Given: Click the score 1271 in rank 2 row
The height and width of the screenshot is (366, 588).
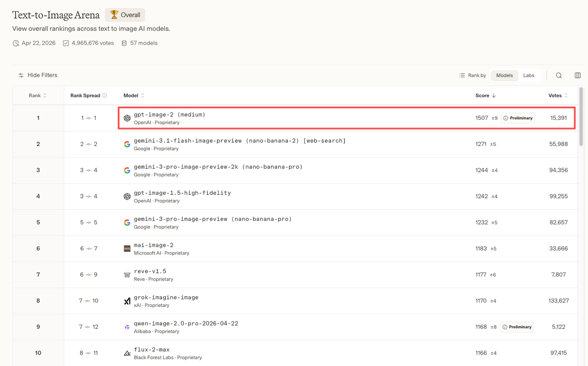Looking at the screenshot, I should tap(481, 144).
